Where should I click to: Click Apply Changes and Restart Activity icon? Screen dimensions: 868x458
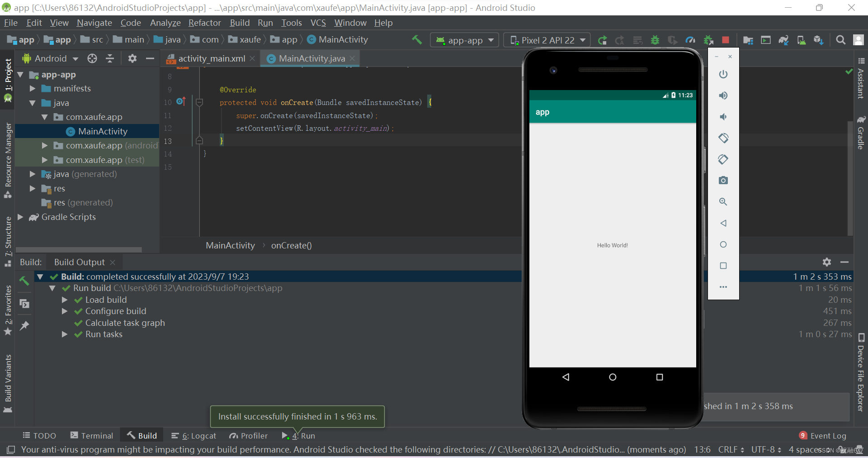(620, 40)
